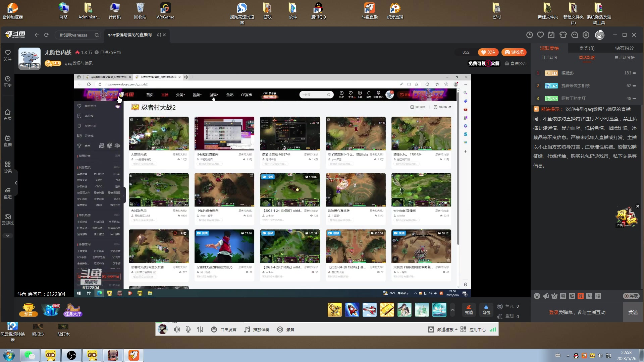
Task: Toggle the microphone in voice toolbar
Action: pyautogui.click(x=188, y=329)
